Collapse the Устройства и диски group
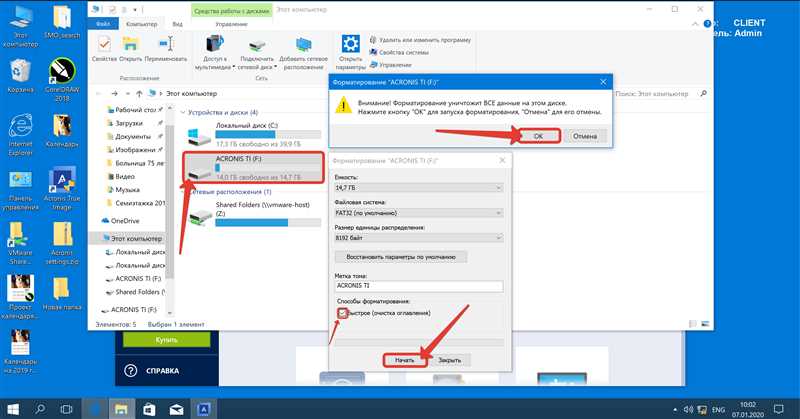800x419 pixels. click(x=184, y=112)
